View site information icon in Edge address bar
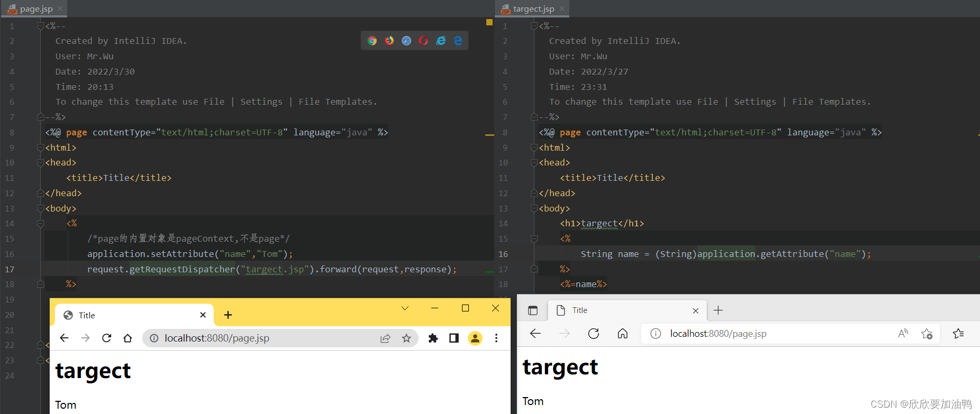The width and height of the screenshot is (980, 414). point(655,333)
